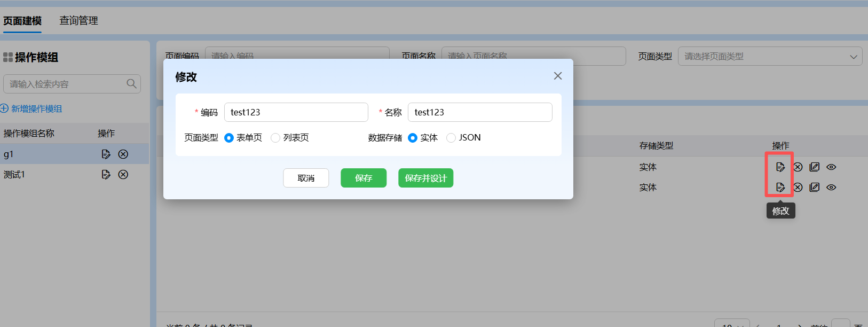This screenshot has width=868, height=327.
Task: Open the 页面建模 tab
Action: pyautogui.click(x=22, y=21)
